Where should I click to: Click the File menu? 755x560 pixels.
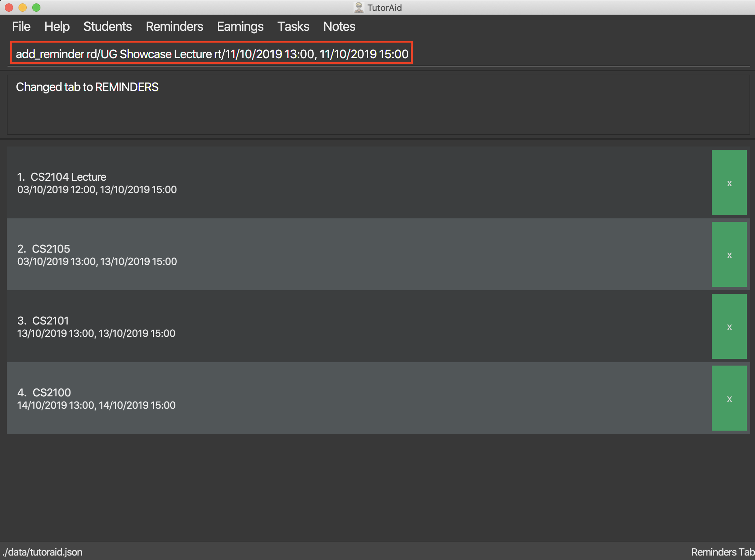22,26
